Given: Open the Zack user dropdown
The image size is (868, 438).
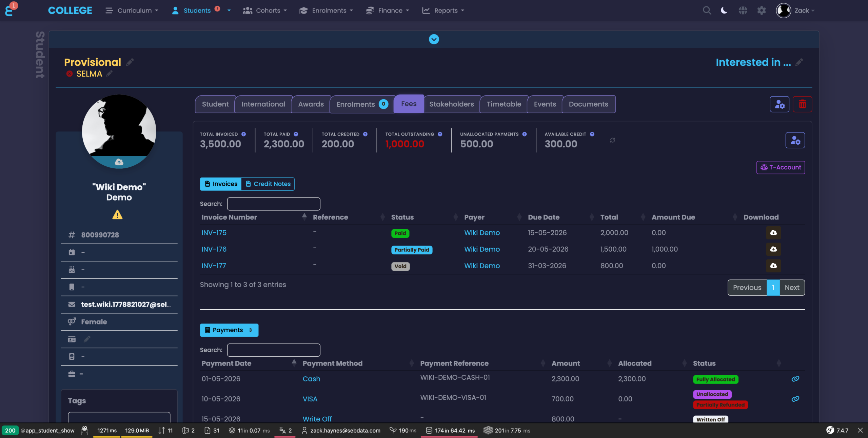Looking at the screenshot, I should (x=795, y=11).
